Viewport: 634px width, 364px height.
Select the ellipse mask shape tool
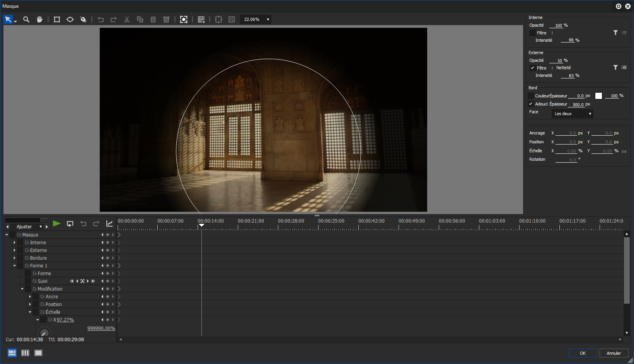click(x=70, y=19)
